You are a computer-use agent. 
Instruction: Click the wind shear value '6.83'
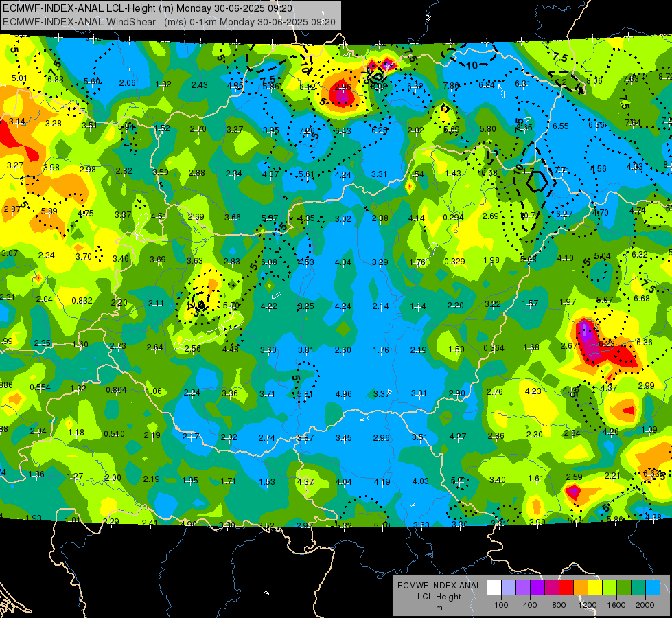[56, 80]
